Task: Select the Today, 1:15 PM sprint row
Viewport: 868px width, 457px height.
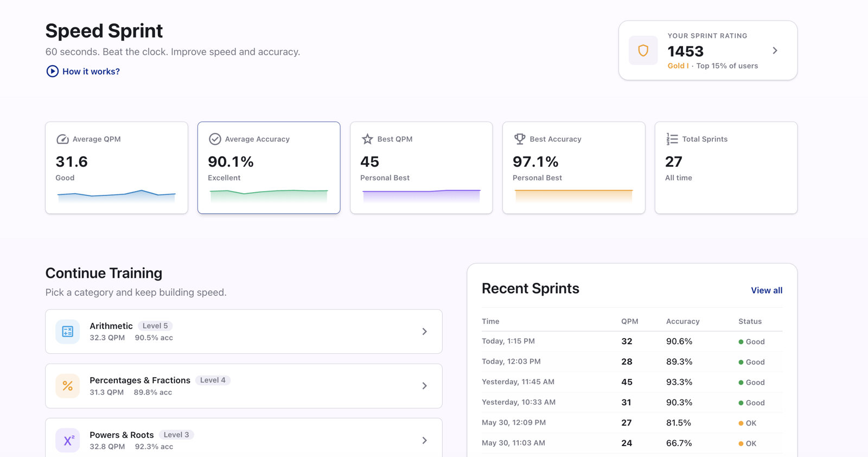Action: click(x=632, y=341)
